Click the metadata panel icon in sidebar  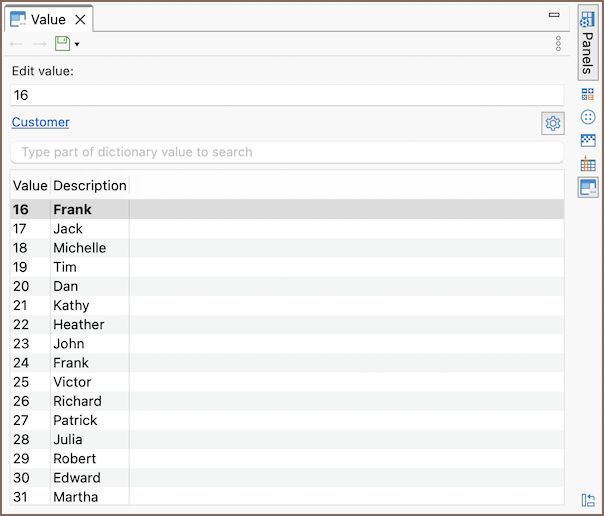click(588, 140)
